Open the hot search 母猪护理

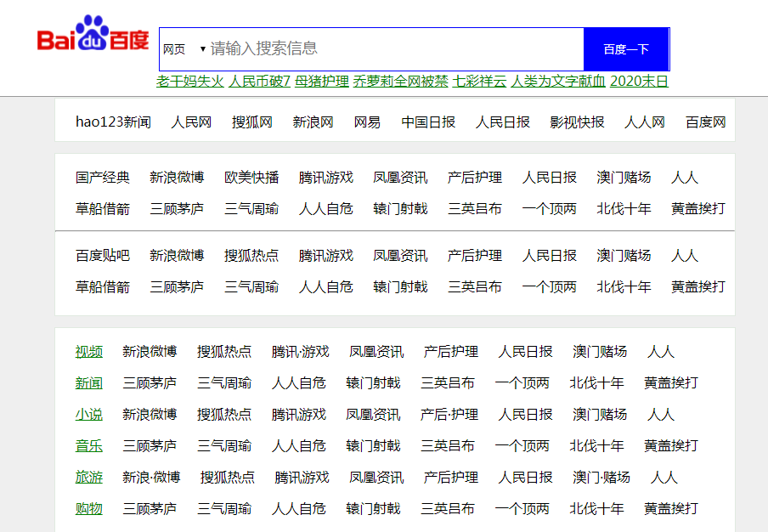tap(322, 81)
